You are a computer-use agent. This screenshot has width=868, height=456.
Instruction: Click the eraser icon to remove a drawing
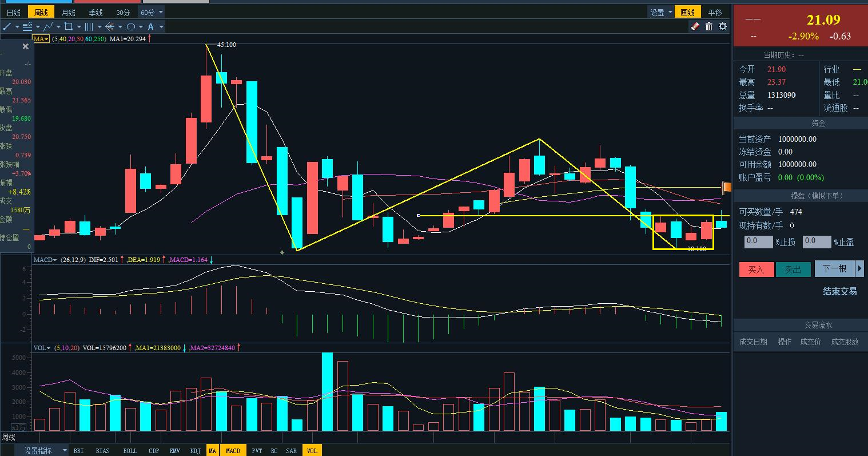coord(695,26)
